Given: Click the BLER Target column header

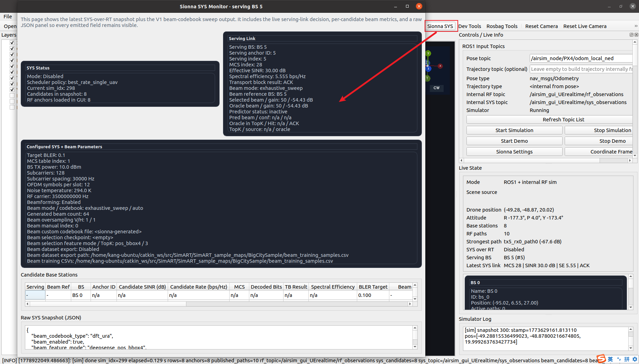Looking at the screenshot, I should tap(373, 287).
